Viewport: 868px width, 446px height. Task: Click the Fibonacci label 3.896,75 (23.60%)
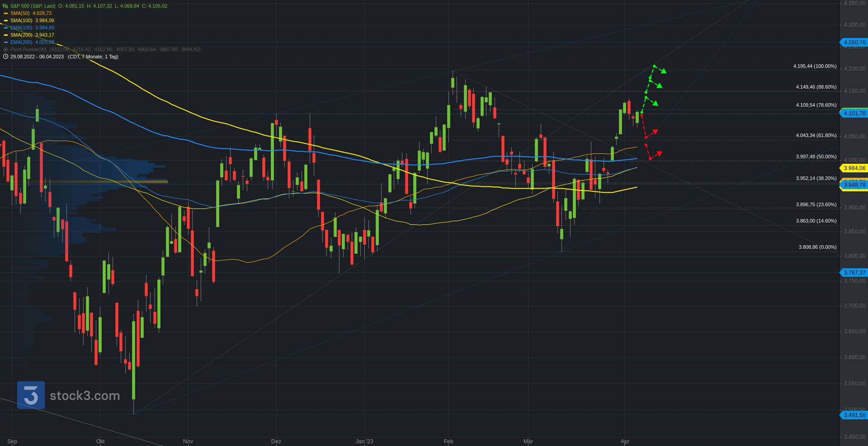coord(816,204)
